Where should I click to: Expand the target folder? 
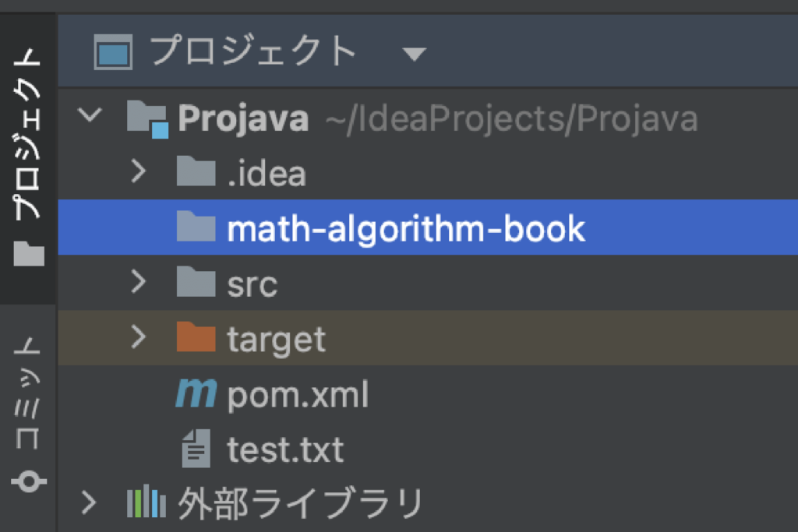point(138,336)
